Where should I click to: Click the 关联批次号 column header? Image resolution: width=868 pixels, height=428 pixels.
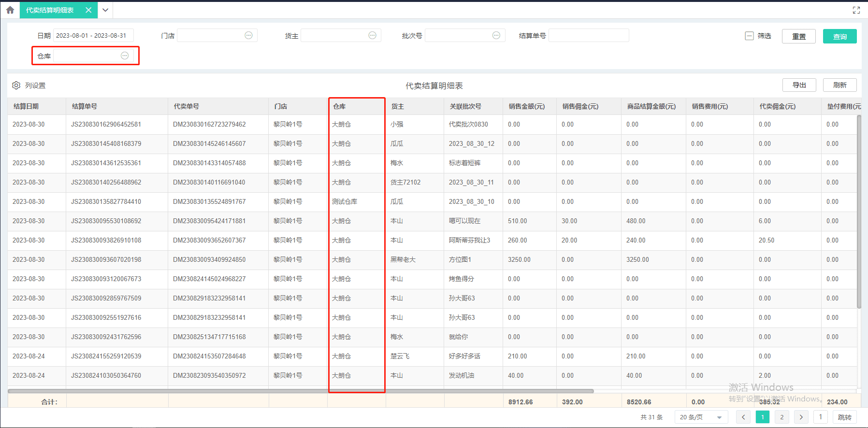tap(473, 106)
